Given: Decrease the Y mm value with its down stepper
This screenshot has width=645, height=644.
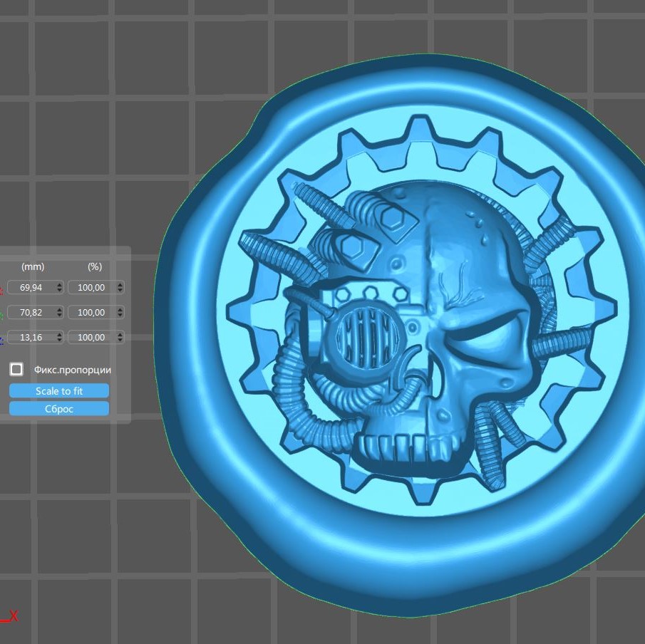Looking at the screenshot, I should (x=59, y=315).
